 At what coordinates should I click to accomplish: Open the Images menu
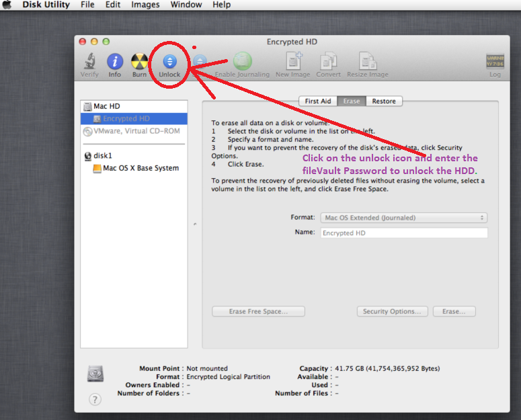click(x=145, y=5)
